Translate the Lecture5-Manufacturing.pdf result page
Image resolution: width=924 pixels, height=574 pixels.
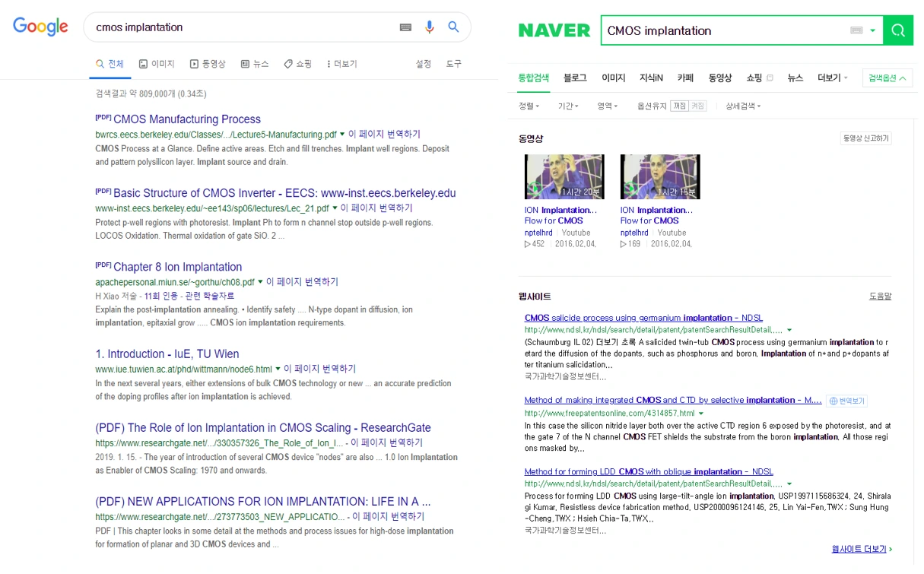[x=384, y=134]
